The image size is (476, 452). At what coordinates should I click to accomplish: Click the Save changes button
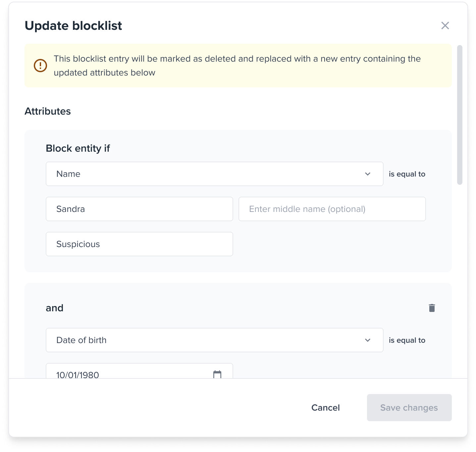click(x=409, y=408)
